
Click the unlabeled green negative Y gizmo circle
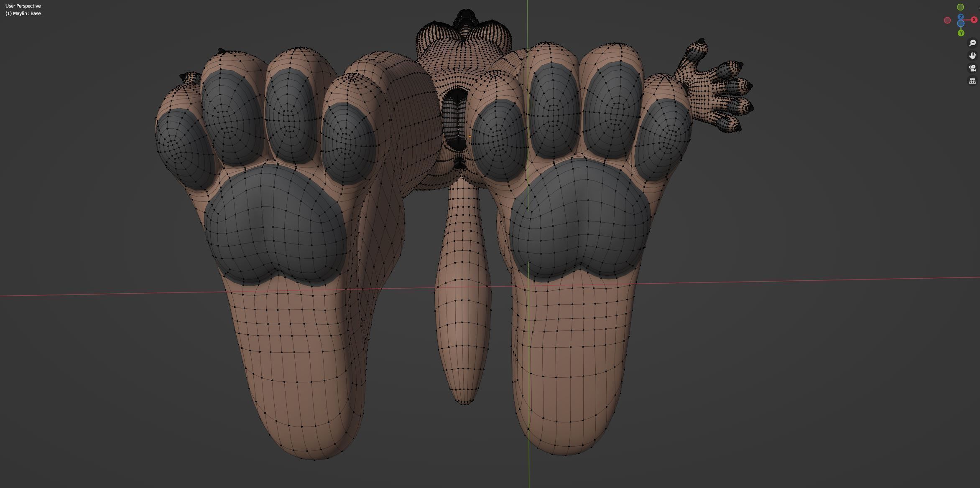(960, 7)
